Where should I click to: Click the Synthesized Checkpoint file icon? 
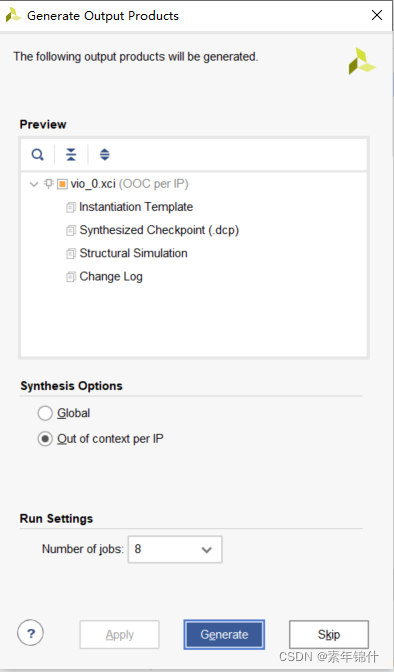(71, 231)
